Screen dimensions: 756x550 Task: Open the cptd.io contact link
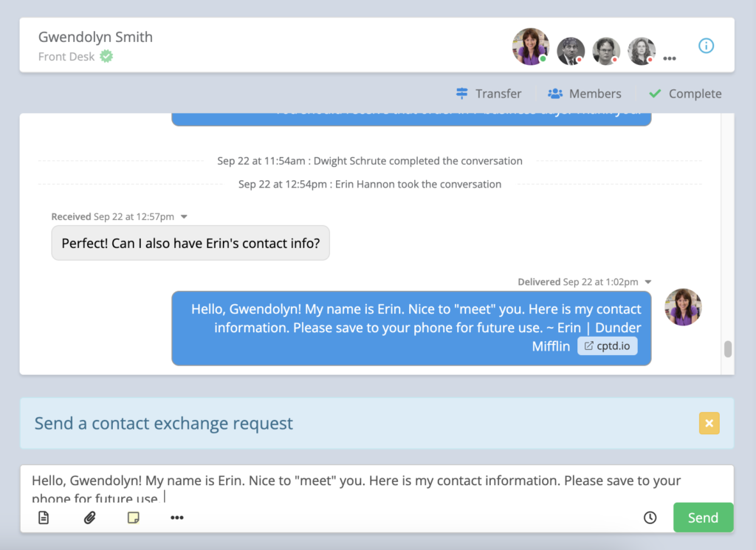tap(607, 346)
